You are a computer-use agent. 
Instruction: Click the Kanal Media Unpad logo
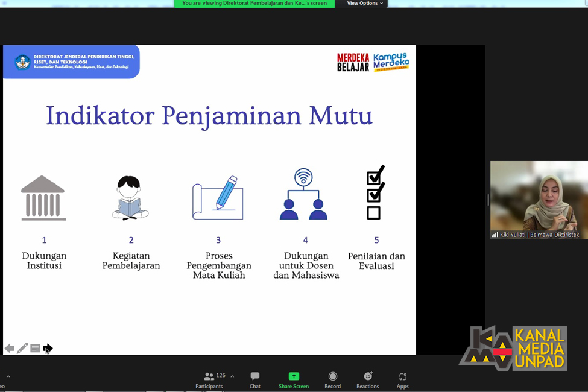click(x=513, y=348)
